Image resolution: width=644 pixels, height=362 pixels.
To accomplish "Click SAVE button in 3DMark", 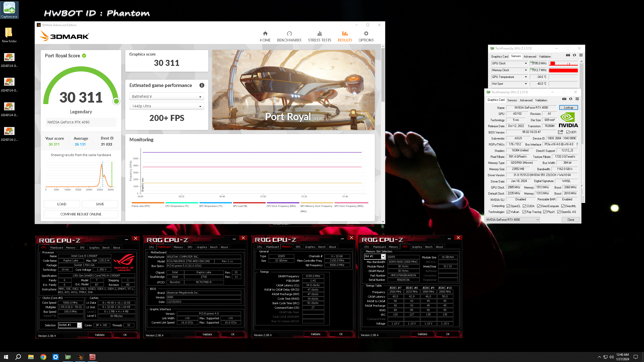I will pyautogui.click(x=100, y=204).
